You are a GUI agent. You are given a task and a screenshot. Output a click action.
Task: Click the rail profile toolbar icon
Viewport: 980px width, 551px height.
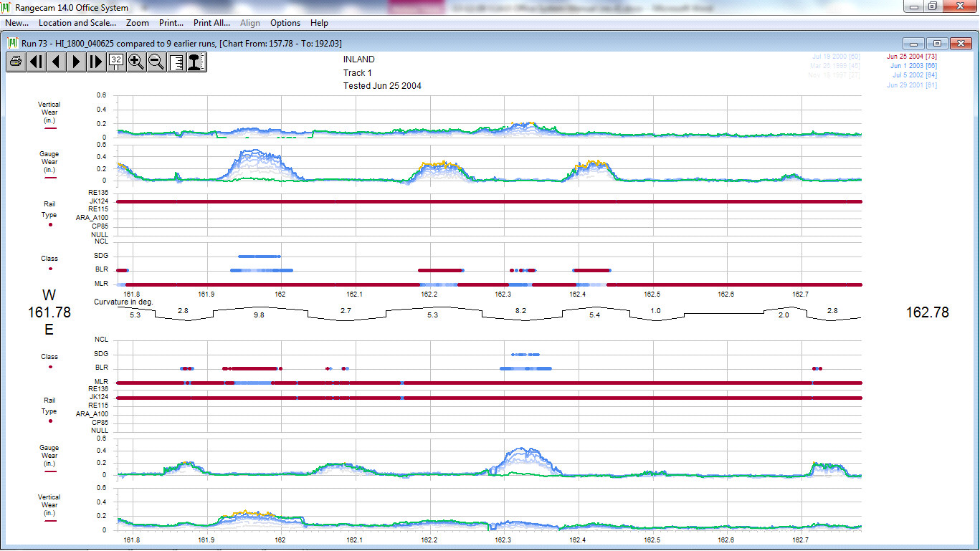196,62
